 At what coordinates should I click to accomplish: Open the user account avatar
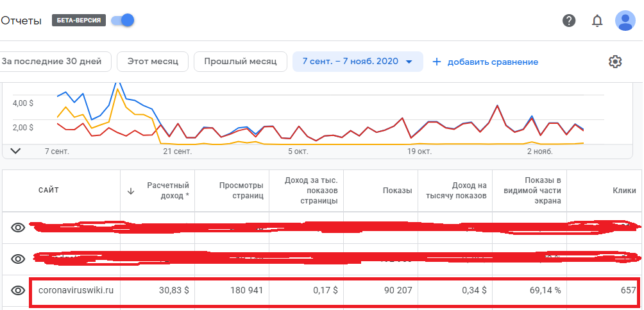pyautogui.click(x=625, y=21)
